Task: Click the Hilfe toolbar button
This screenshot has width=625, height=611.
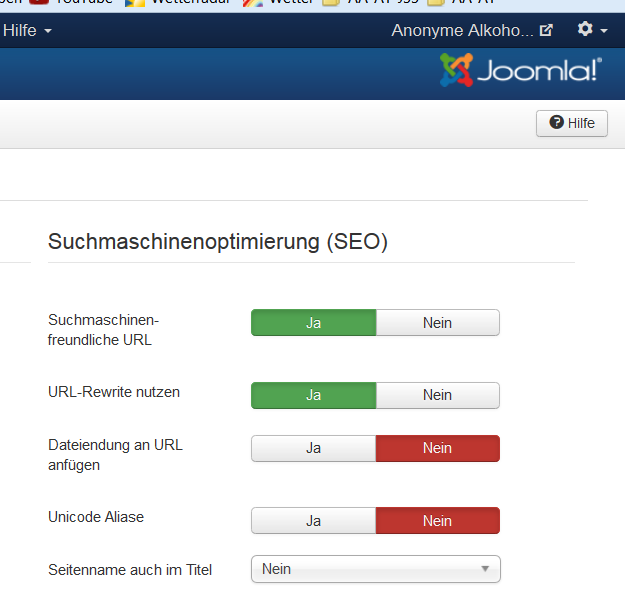Action: pos(572,123)
